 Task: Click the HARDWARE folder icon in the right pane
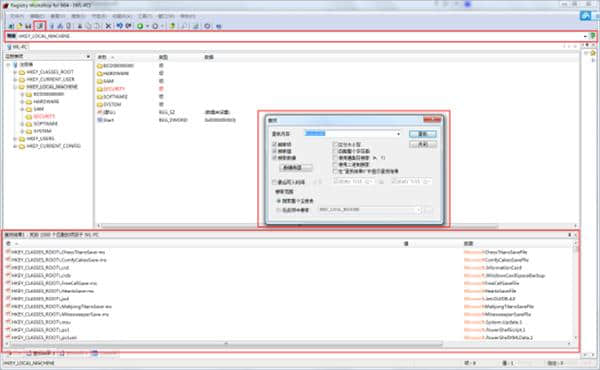(100, 73)
